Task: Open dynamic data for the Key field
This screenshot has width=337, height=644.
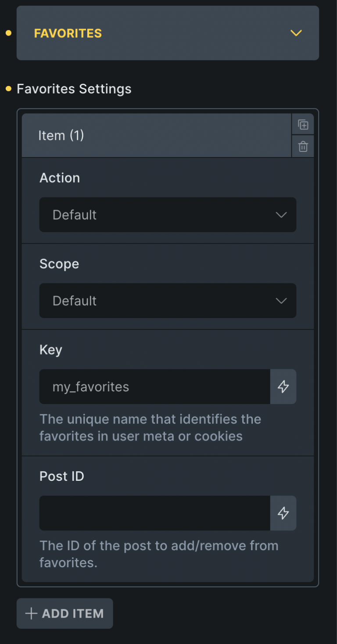Action: click(283, 386)
